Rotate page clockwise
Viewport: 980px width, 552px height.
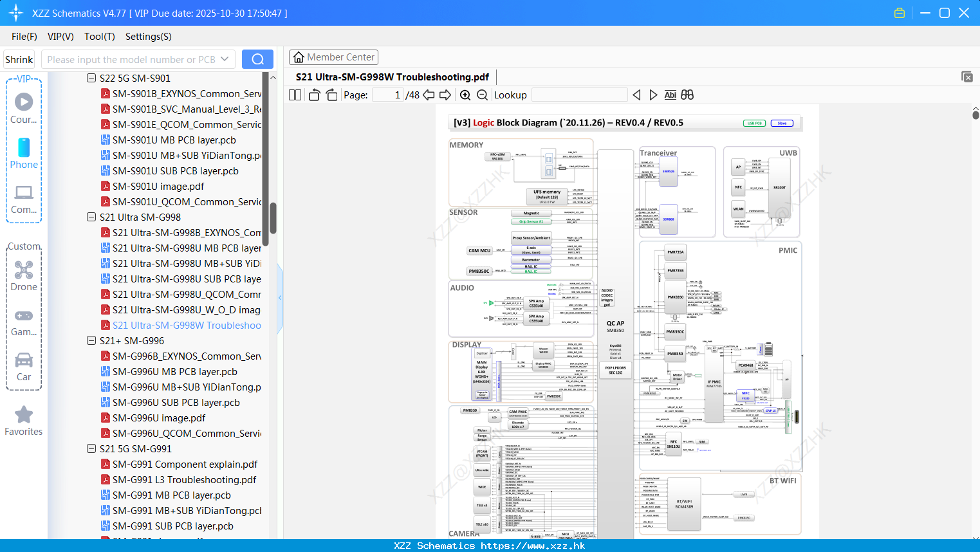(x=331, y=95)
